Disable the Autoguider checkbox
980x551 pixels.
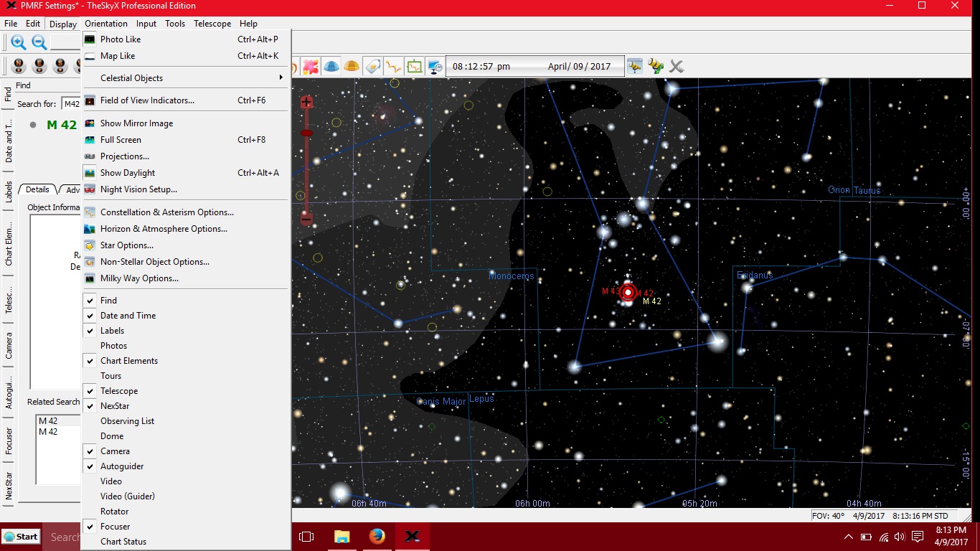coord(122,466)
